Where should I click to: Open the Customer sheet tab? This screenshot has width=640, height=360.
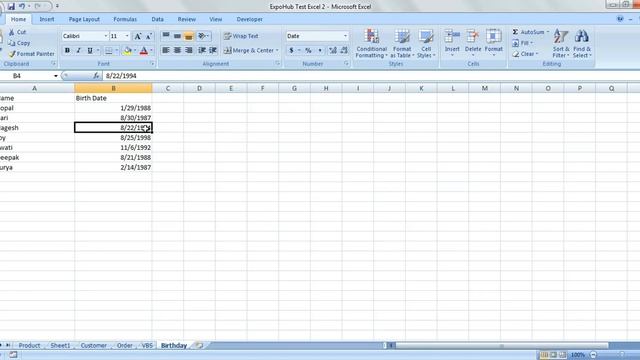[93, 345]
